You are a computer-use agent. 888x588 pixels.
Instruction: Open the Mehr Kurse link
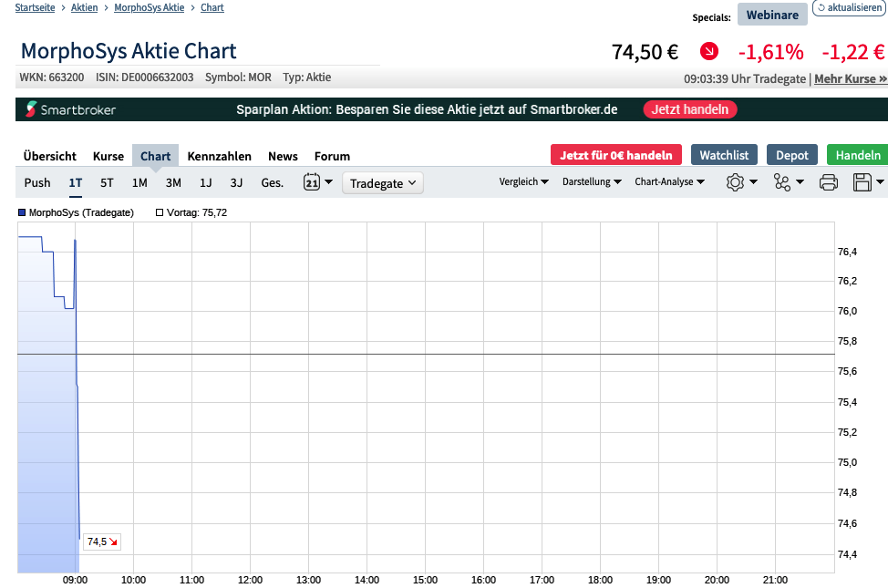tap(850, 79)
